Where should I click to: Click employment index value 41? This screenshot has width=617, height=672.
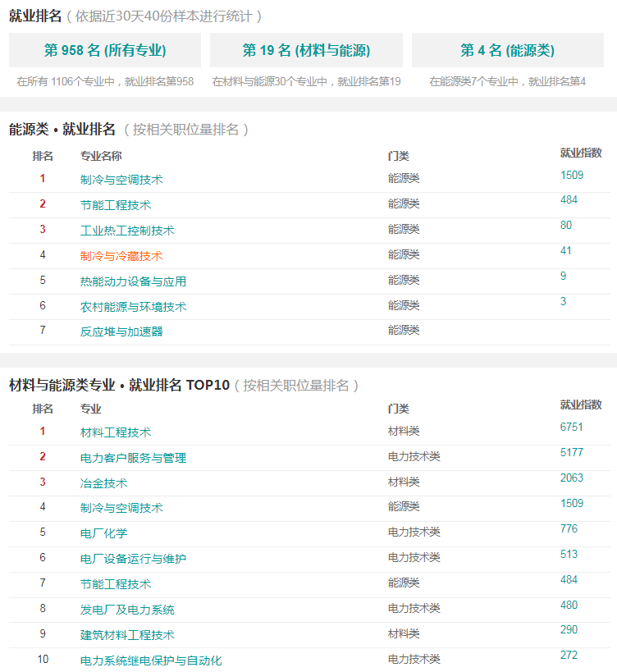pos(566,250)
